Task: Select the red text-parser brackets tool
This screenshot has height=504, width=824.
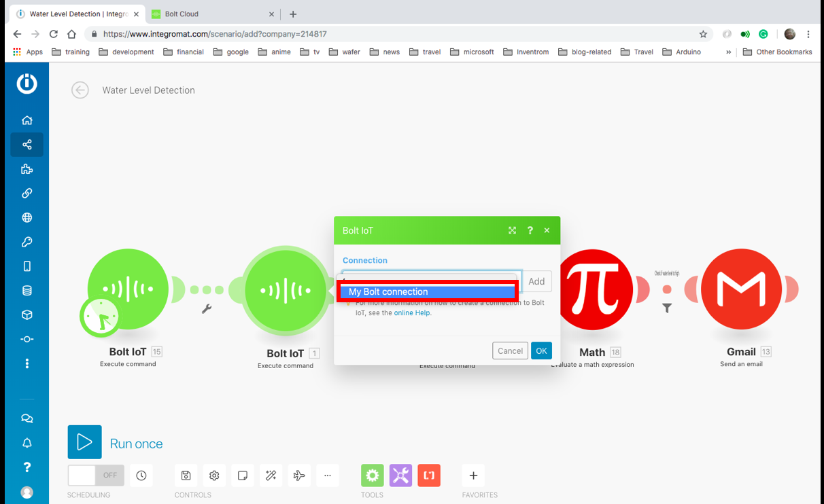Action: (429, 475)
